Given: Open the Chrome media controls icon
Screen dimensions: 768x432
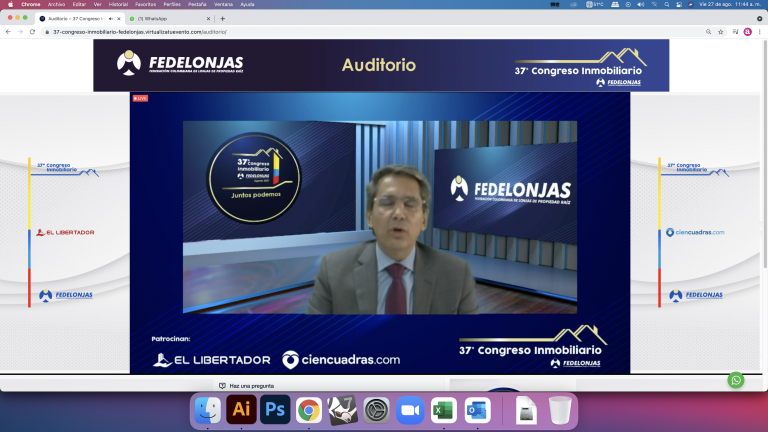Looking at the screenshot, I should click(735, 32).
